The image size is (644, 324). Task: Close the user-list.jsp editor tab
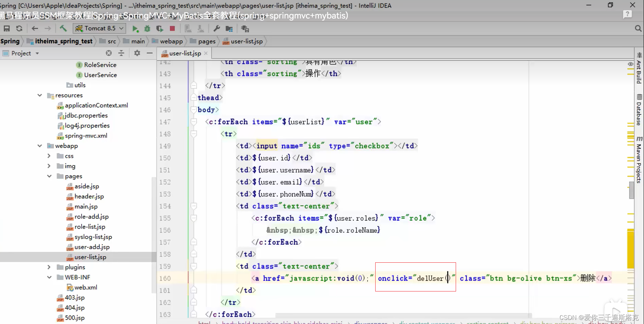coord(206,53)
